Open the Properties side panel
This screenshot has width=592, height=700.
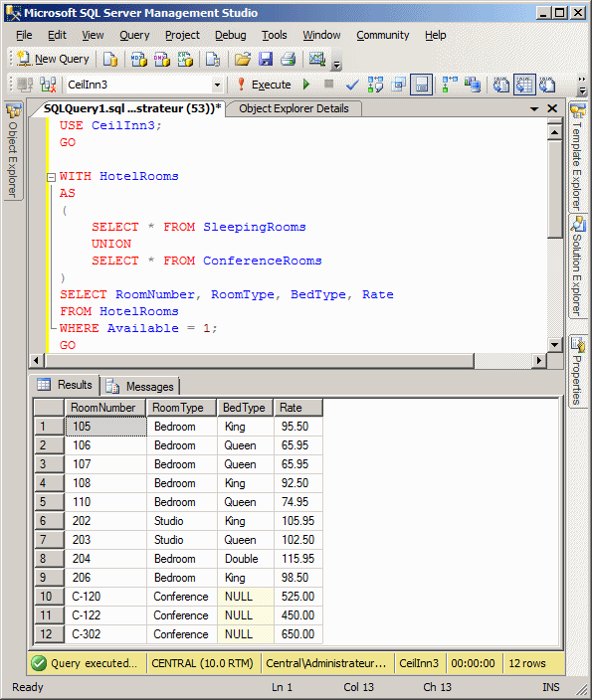577,372
